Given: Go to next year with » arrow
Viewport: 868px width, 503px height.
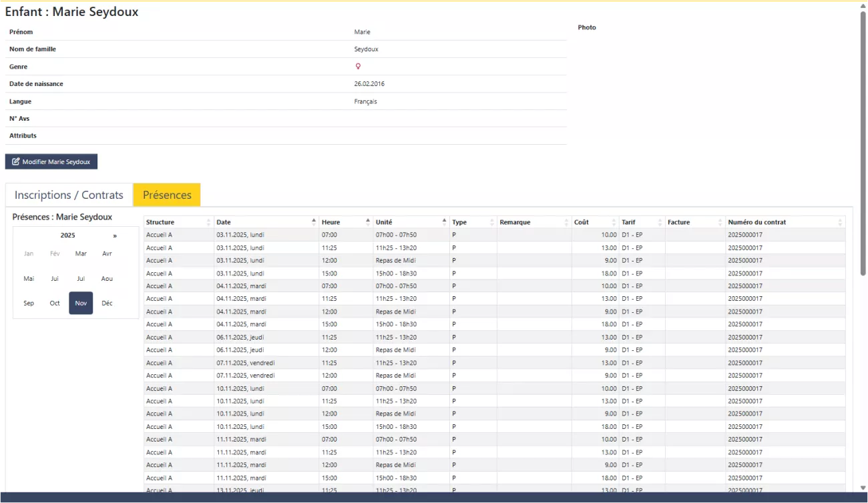Looking at the screenshot, I should (115, 235).
